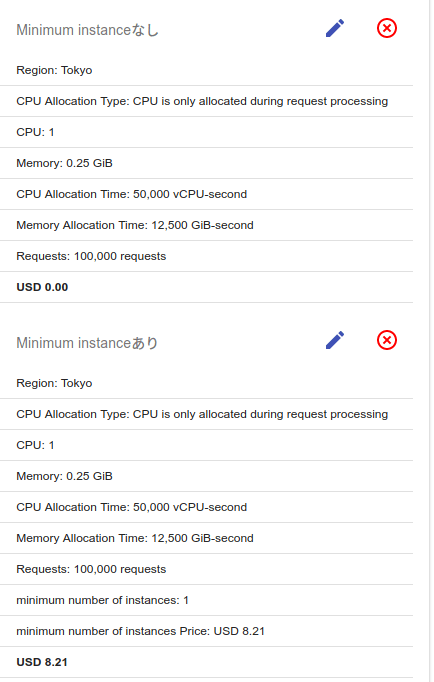Viewport: 434px width, 682px height.
Task: Click the 'minimum number of instances: 1' row
Action: tap(206, 600)
